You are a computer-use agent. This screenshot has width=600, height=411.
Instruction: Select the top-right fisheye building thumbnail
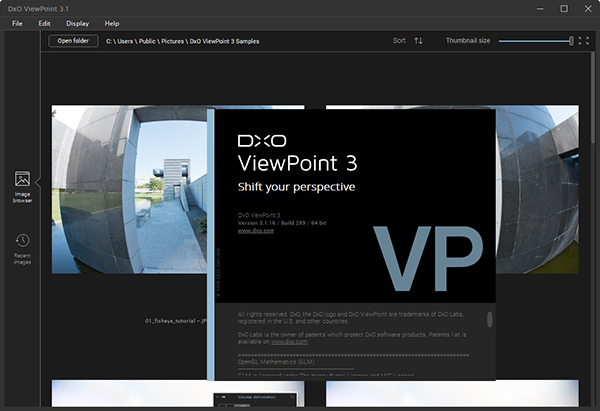(x=537, y=189)
